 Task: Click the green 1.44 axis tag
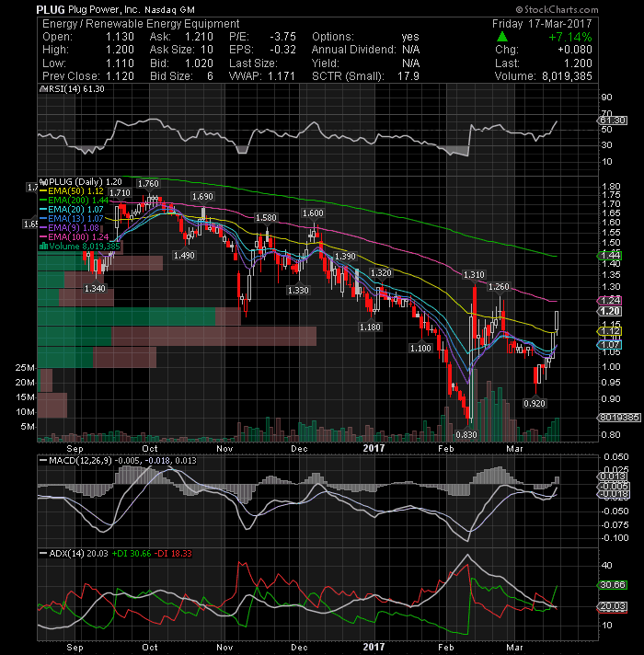(x=610, y=255)
